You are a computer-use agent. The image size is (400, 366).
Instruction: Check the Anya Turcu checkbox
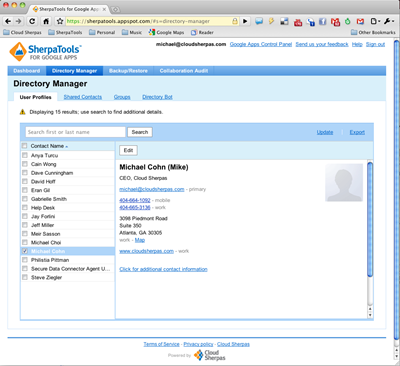(25, 155)
